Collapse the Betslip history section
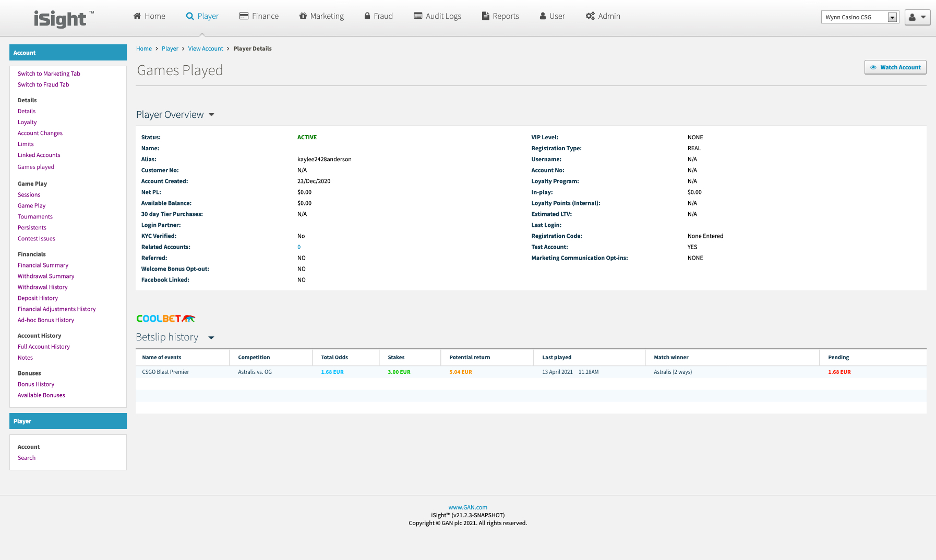Image resolution: width=936 pixels, height=560 pixels. click(211, 338)
